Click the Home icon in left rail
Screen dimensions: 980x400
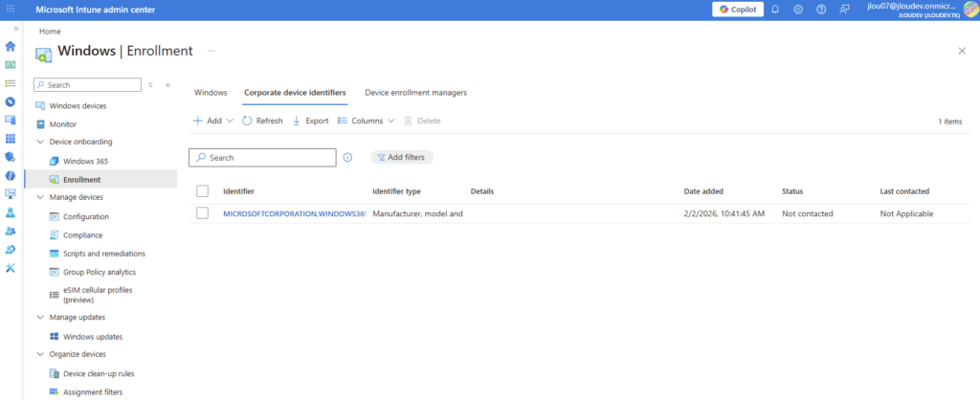pos(11,46)
